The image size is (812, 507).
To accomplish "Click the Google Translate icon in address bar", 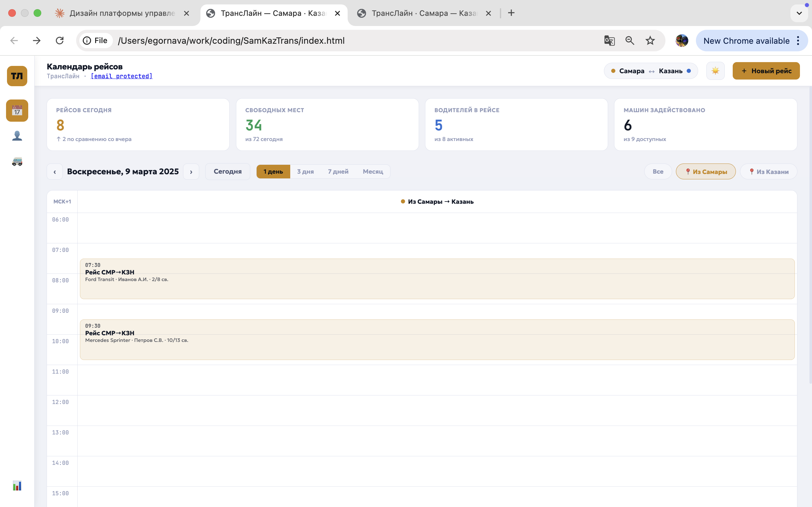I will 609,41.
